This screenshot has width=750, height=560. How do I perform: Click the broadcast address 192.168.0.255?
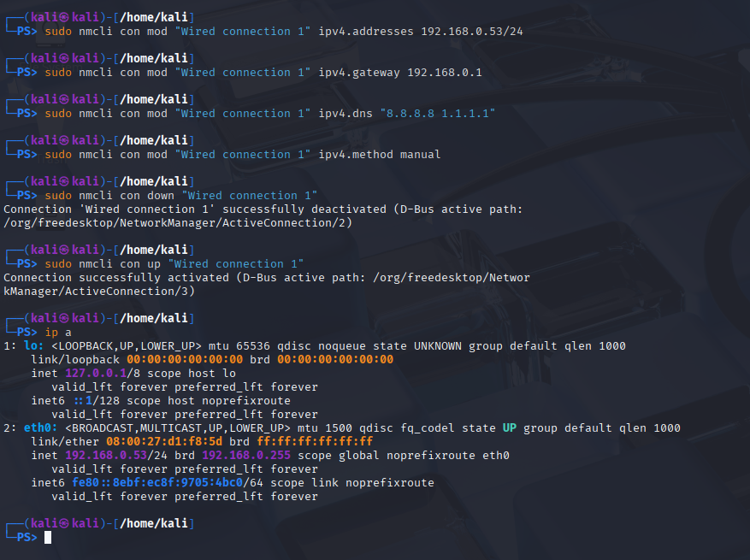pos(257,456)
